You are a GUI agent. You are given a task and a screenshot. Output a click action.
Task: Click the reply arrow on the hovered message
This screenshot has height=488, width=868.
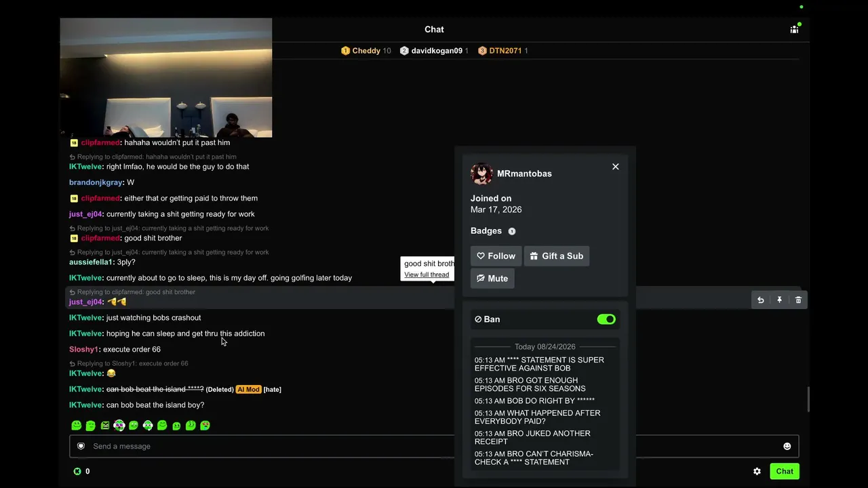coord(760,300)
